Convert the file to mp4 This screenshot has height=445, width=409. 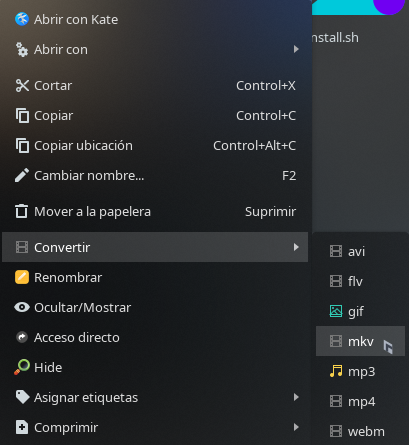[x=360, y=401]
